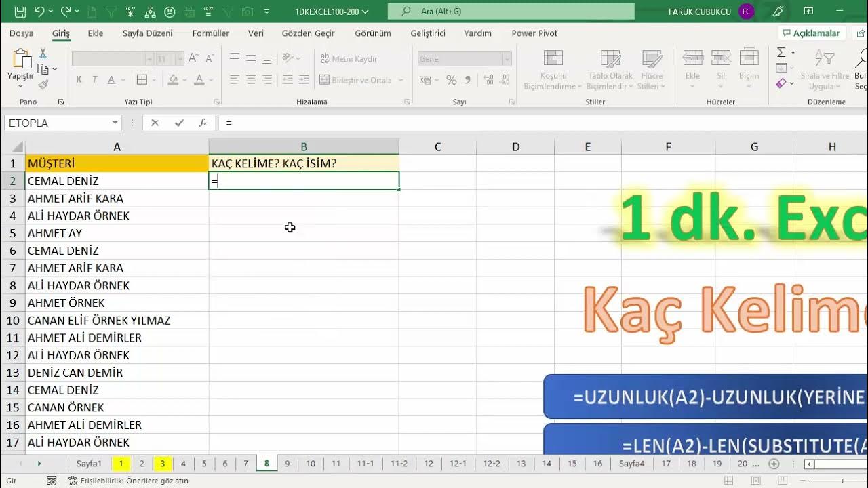Cut the selection using the scissors icon

tap(43, 54)
